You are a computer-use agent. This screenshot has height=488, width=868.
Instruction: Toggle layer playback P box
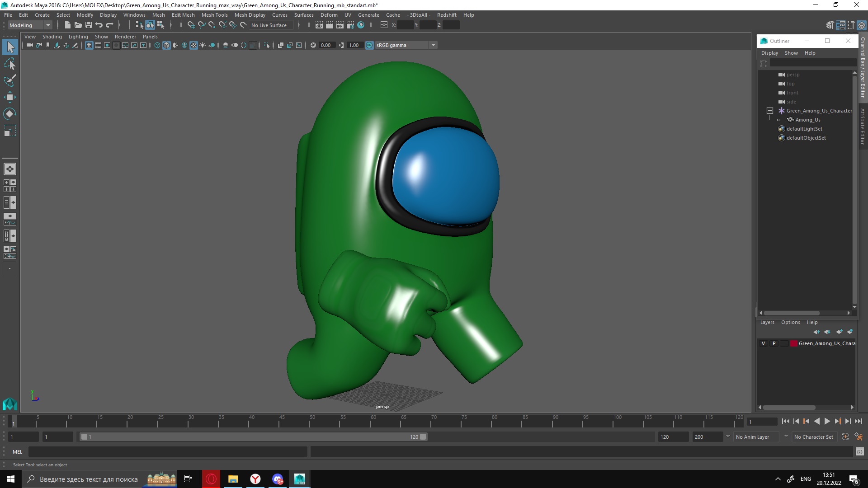(x=774, y=343)
